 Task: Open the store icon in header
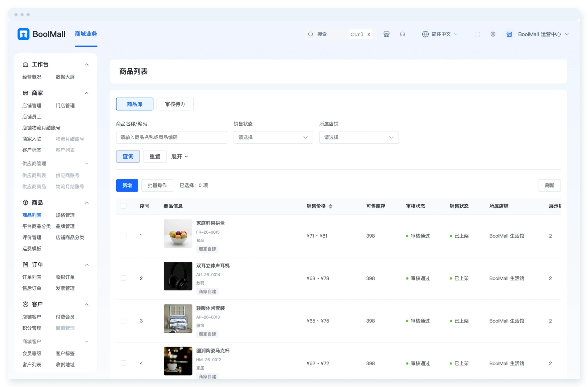(387, 34)
